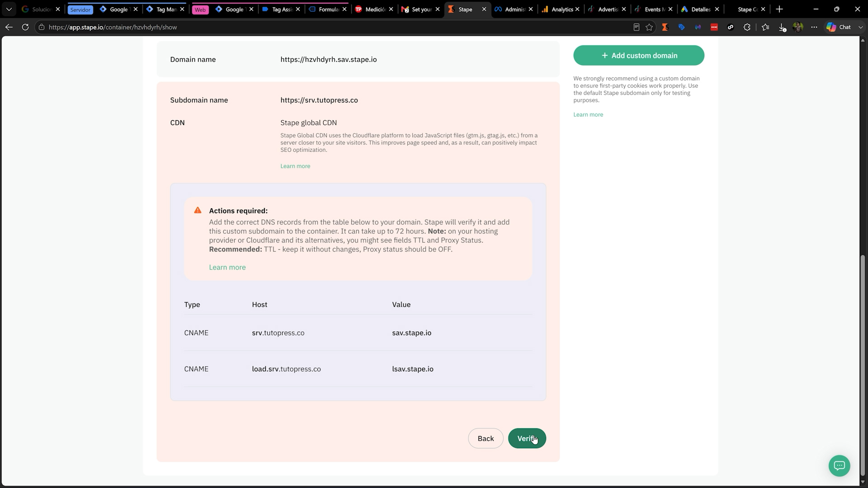This screenshot has height=488, width=868.
Task: Open Learn more under Stape global CDN
Action: coord(295,166)
